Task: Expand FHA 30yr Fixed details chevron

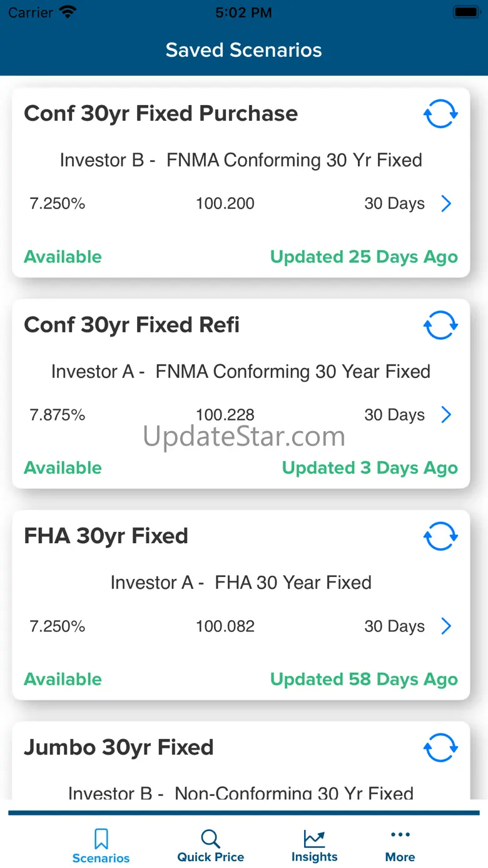Action: (x=446, y=626)
